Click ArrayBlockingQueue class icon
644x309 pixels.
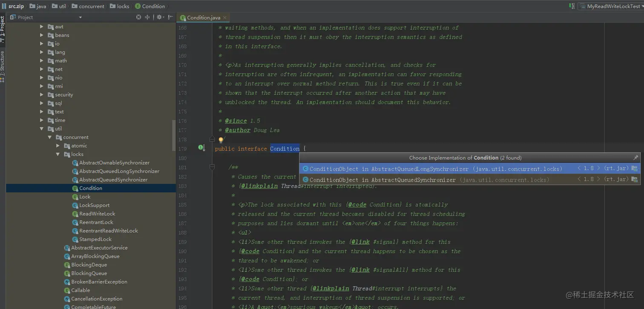67,256
